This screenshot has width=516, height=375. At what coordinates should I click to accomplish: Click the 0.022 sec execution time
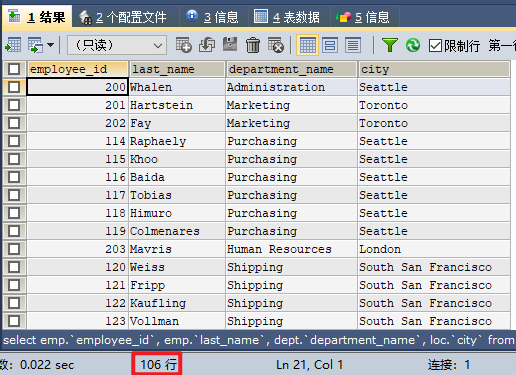[x=47, y=365]
